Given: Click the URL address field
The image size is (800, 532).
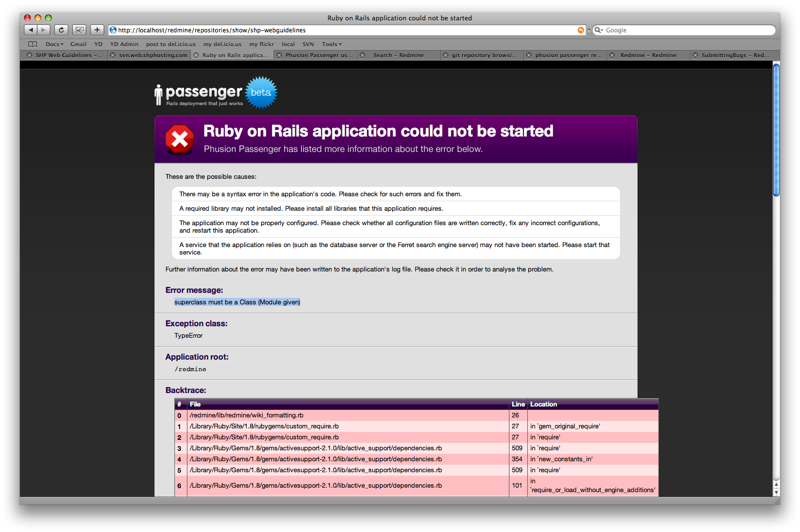Looking at the screenshot, I should coord(346,30).
